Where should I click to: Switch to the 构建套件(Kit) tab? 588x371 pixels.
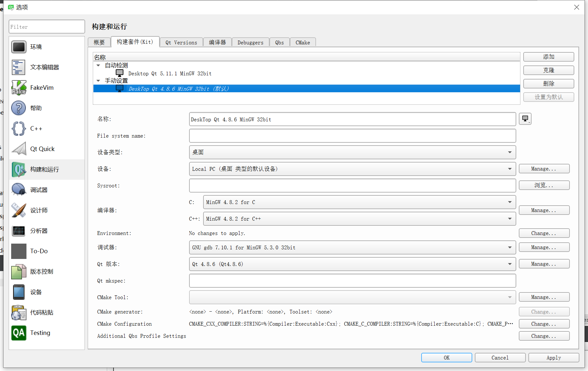click(135, 42)
